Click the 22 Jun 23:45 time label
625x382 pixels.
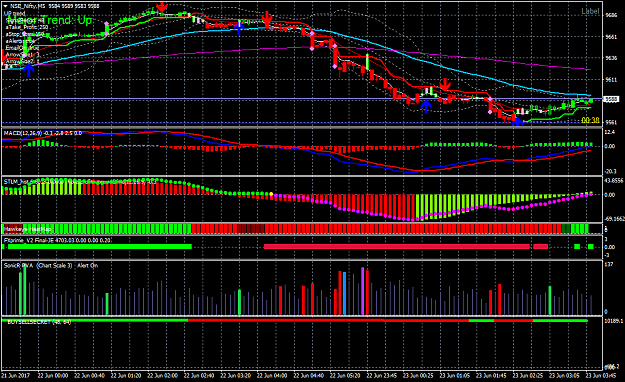coord(382,376)
